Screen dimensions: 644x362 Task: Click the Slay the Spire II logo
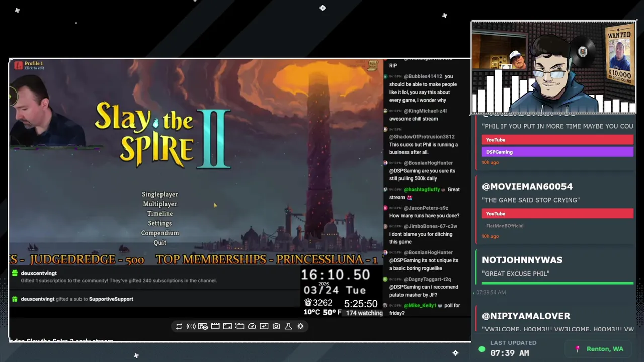[x=163, y=135]
